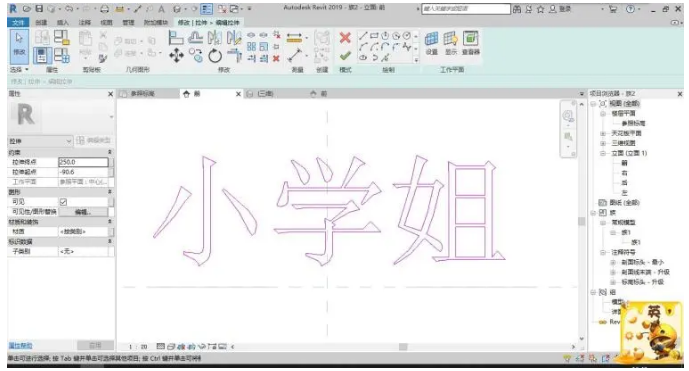Click the Move tool icon
689x371 pixels.
coord(176,56)
